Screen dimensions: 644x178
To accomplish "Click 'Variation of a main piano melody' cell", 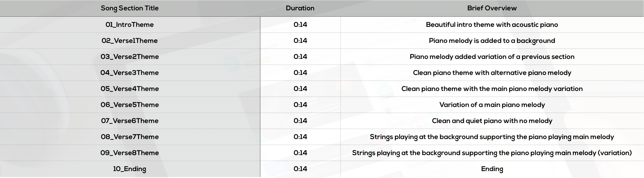I will [x=492, y=105].
